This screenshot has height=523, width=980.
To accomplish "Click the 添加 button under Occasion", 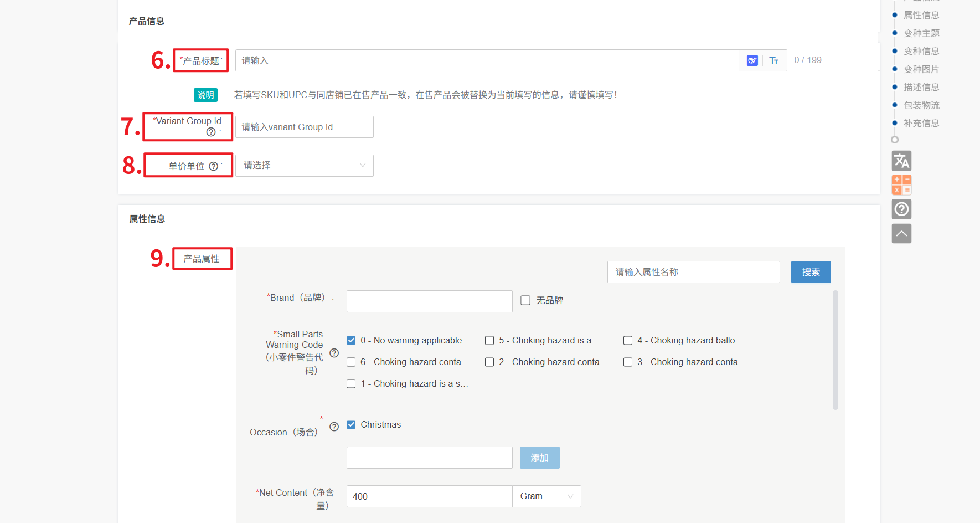I will 539,458.
